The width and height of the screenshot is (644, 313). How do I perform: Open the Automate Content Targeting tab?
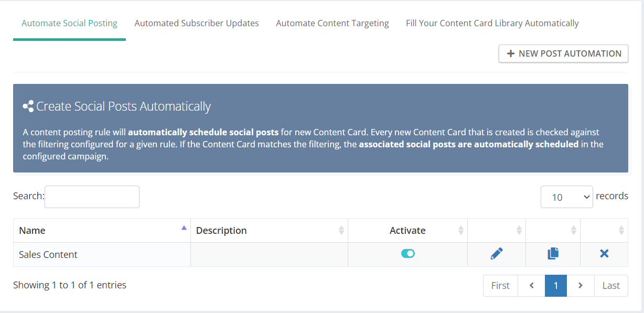(x=332, y=23)
